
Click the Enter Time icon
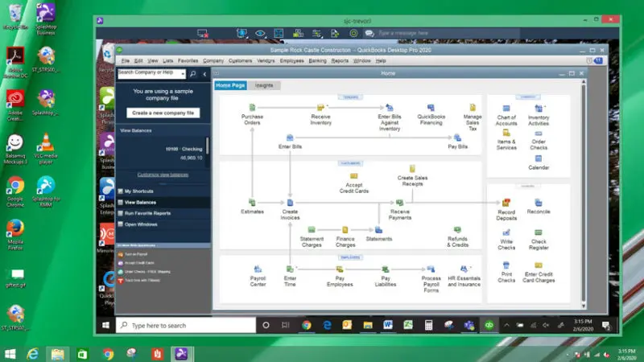(x=290, y=269)
